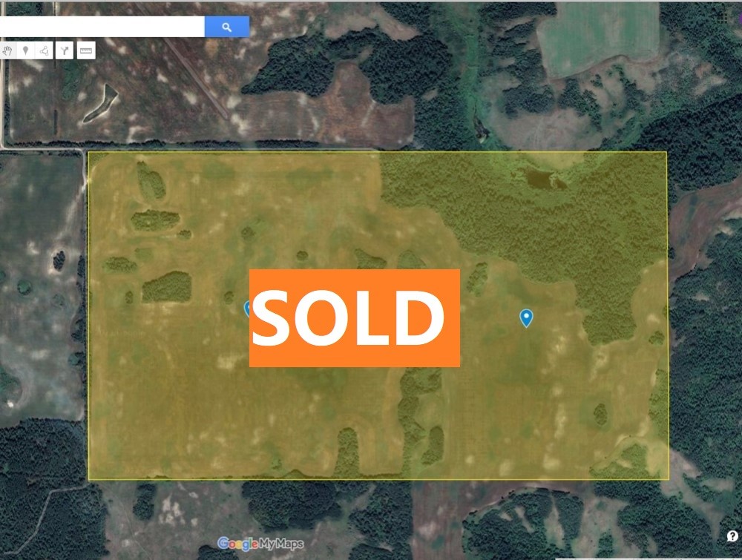Click the blue magnifier search button
This screenshot has height=560, width=742.
click(x=226, y=27)
